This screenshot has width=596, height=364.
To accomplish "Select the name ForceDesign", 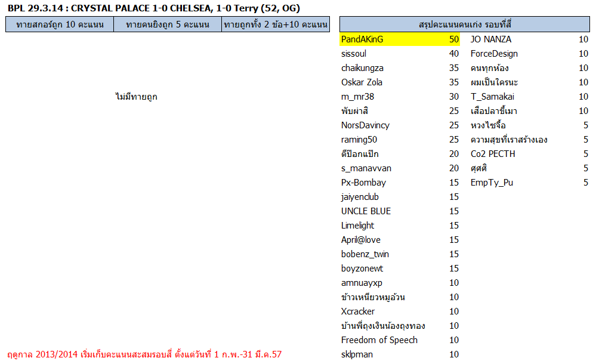I will [494, 54].
